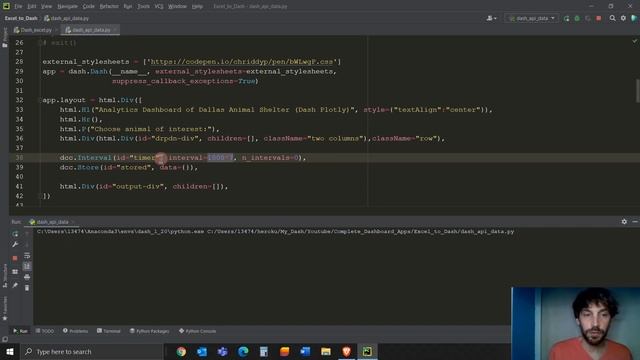Open the Tools menu

click(143, 7)
